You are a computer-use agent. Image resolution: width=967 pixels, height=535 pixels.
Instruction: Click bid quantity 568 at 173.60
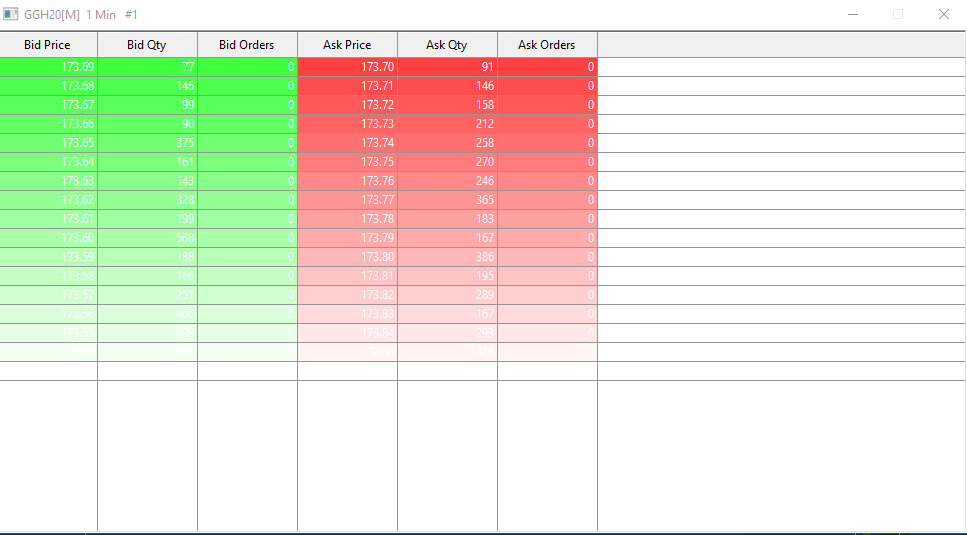[147, 238]
